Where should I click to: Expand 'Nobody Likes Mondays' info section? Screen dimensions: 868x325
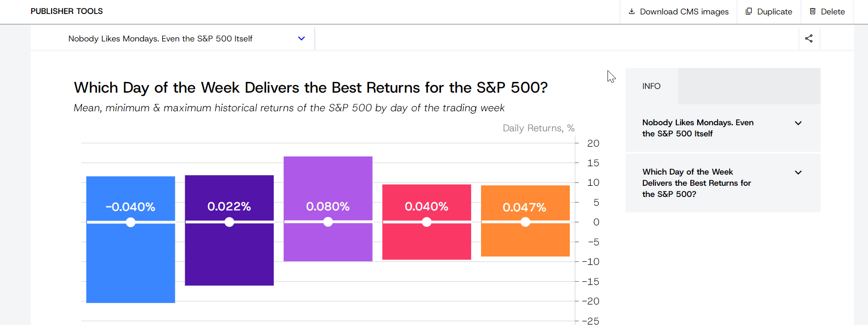(798, 123)
